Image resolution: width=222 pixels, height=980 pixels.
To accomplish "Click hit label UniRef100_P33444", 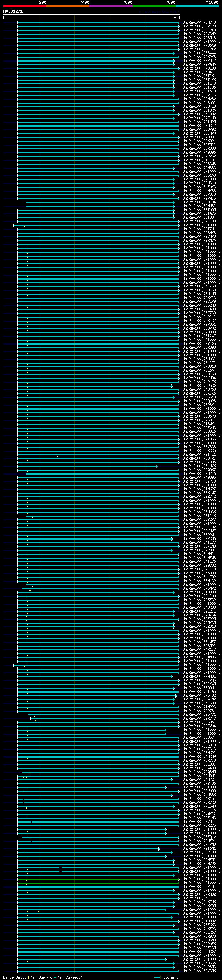I will click(199, 53).
